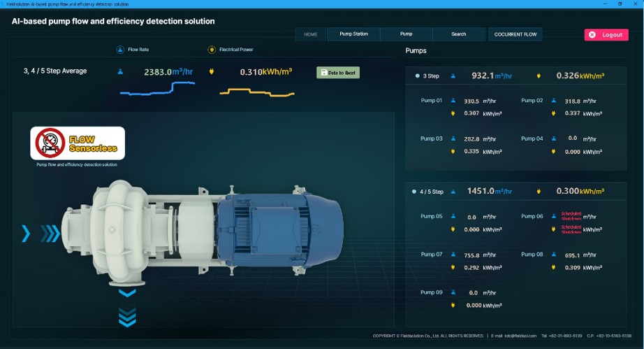Click the 695.1 flow value of Pump 08
Screen dimensions: 644x349
click(572, 255)
